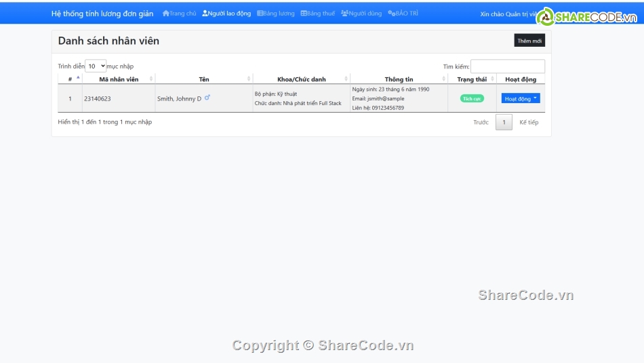Open the Bảng lương payroll page
The width and height of the screenshot is (644, 363).
(x=276, y=14)
